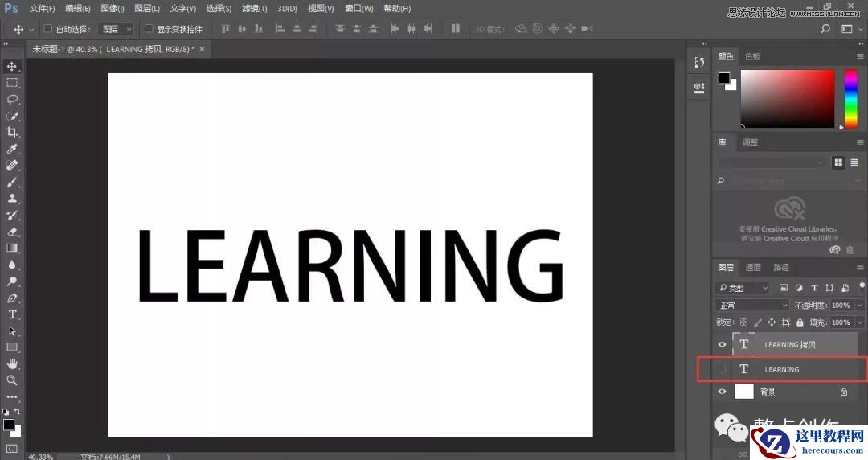Click the foreground color swatch in toolbox
Image resolution: width=868 pixels, height=460 pixels.
(8, 425)
